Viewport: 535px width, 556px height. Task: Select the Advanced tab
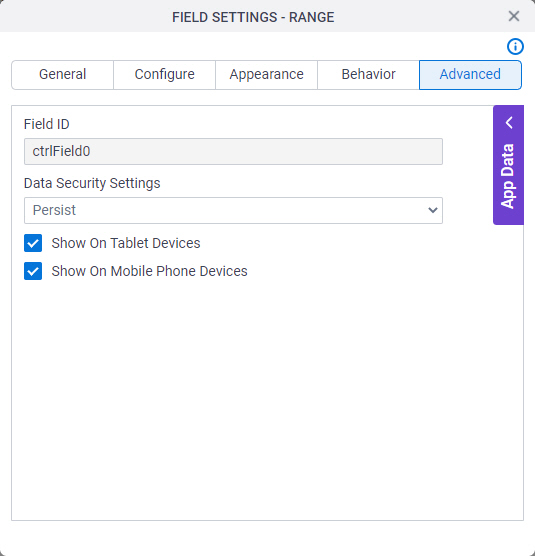click(x=470, y=75)
